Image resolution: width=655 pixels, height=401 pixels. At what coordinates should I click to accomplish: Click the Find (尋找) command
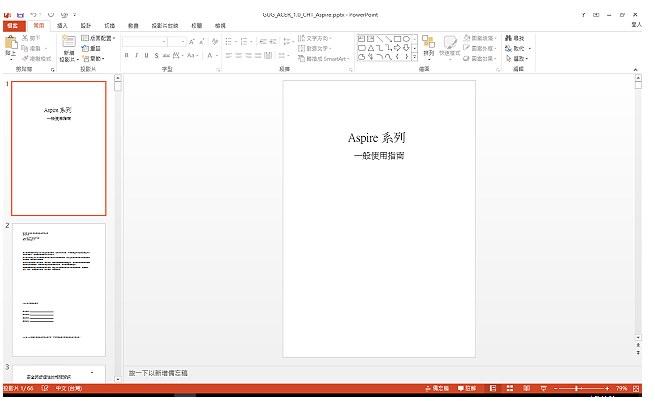[x=515, y=38]
